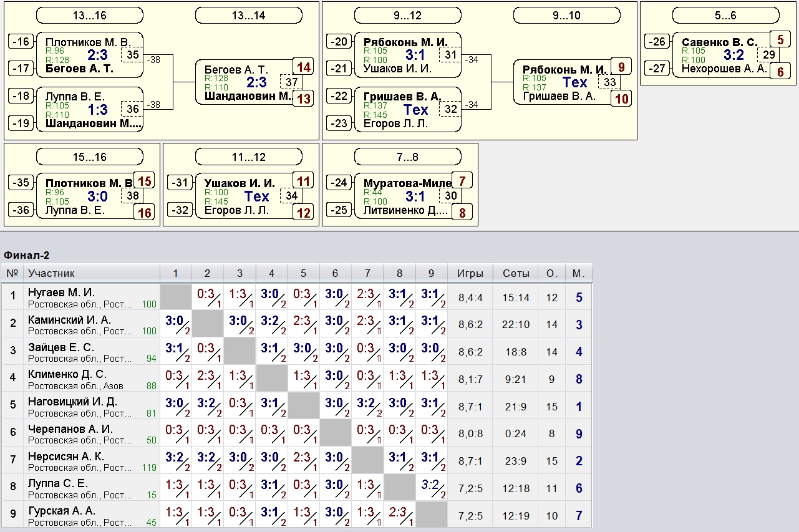Sort by the "Сеты" column header
This screenshot has height=532, width=799.
(516, 273)
